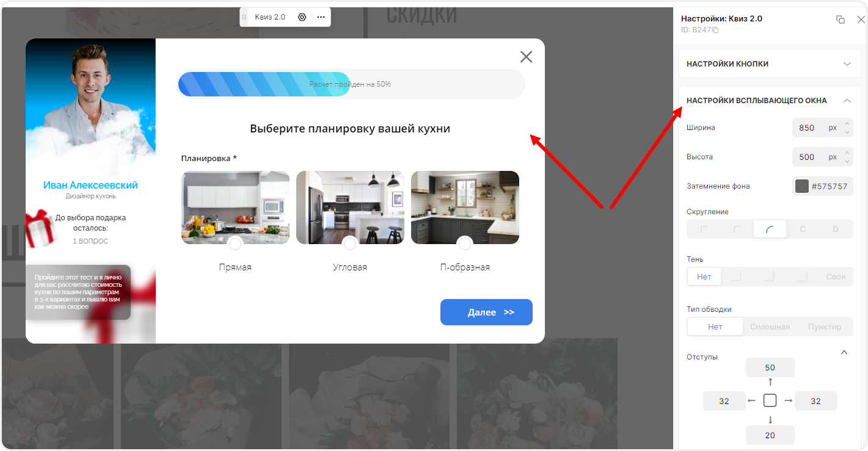The image size is (868, 451).
Task: Collapse Настройки всплывающего окна section
Action: (847, 101)
